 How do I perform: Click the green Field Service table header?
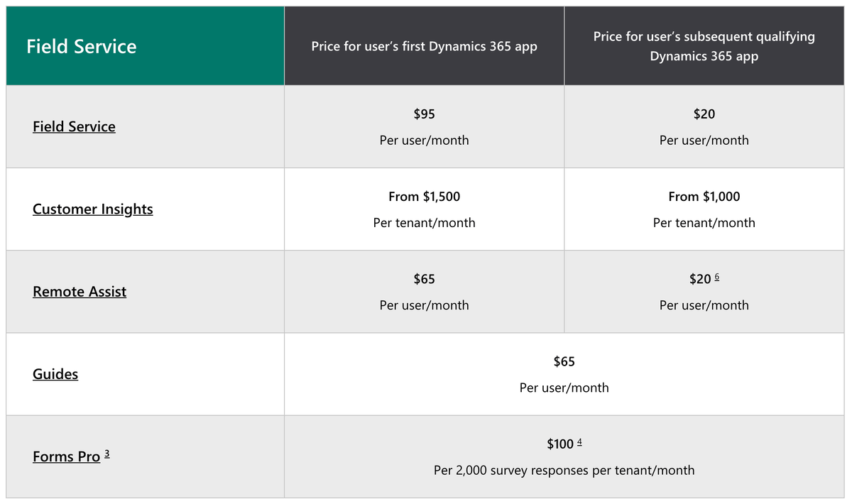pyautogui.click(x=145, y=46)
